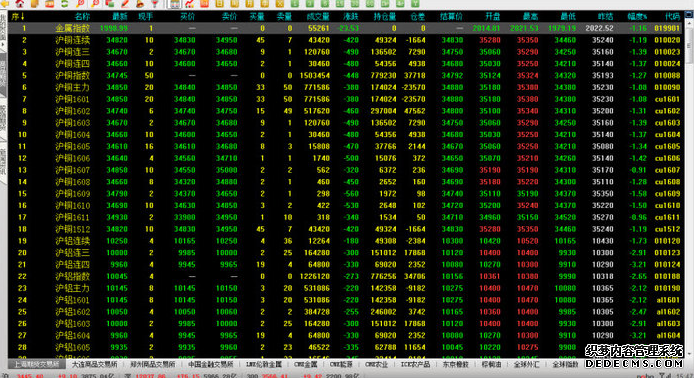Click the first magnifier search icon
This screenshot has width=694, height=378.
[80, 4]
